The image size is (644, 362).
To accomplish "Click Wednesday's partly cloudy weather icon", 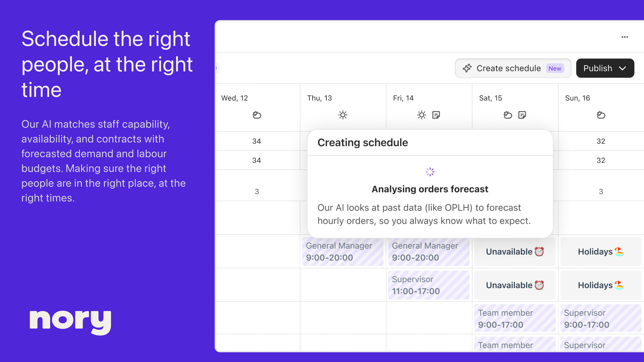I will click(257, 115).
